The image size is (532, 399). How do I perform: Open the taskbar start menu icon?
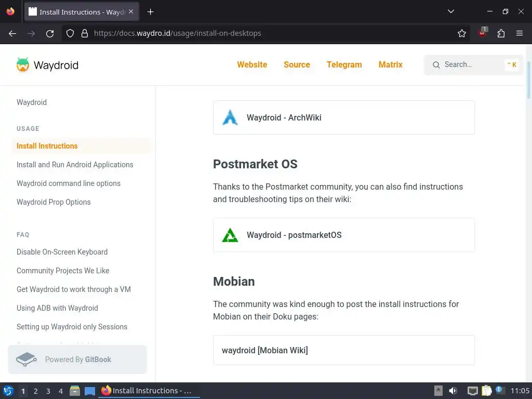[8, 391]
